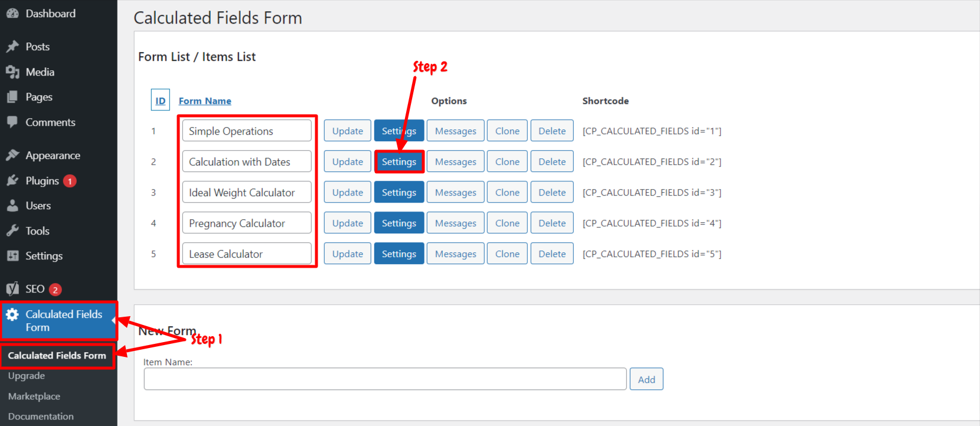980x426 pixels.
Task: Click the Yoast SEO icon
Action: tap(12, 289)
